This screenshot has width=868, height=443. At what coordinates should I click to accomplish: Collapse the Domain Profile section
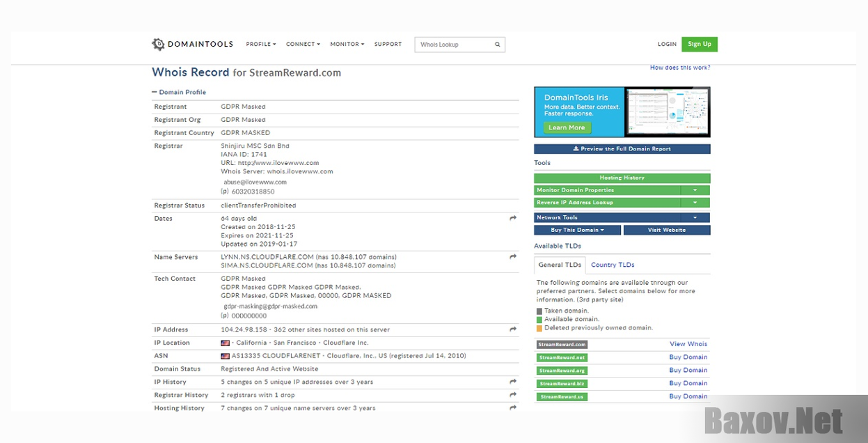pos(179,92)
